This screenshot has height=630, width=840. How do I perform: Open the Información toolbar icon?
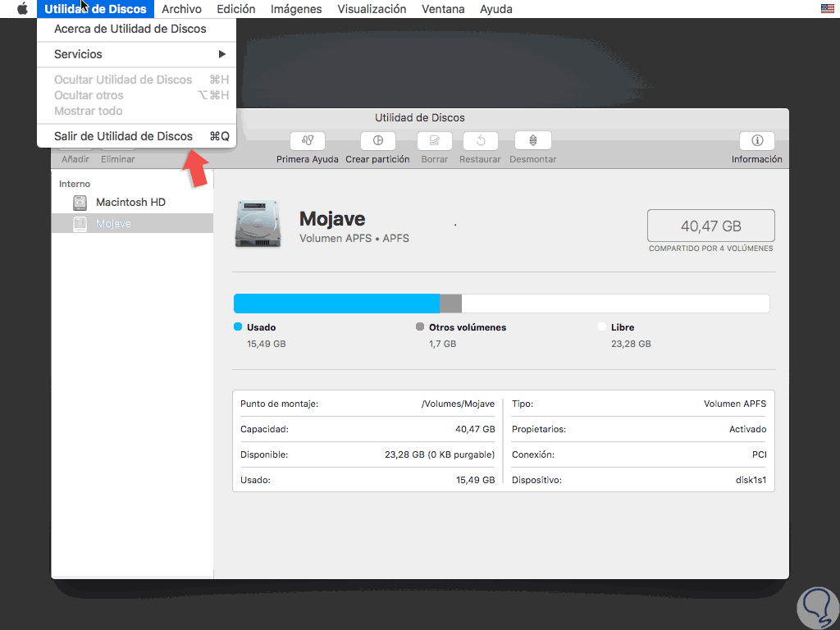tap(757, 141)
